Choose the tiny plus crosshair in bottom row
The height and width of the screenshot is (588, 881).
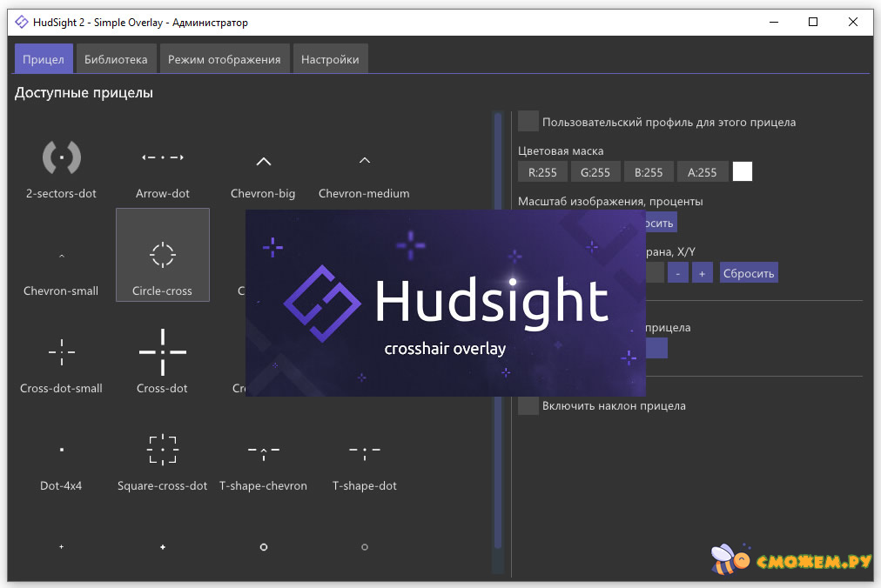[x=61, y=546]
